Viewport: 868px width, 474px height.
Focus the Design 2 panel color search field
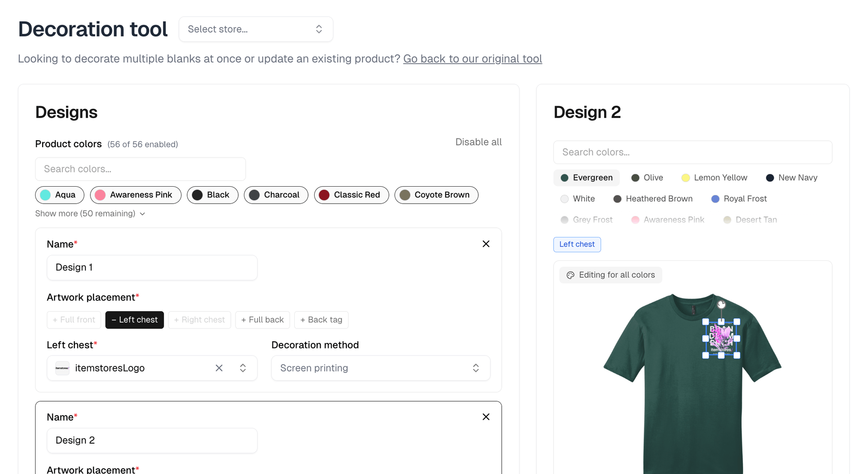pyautogui.click(x=693, y=152)
